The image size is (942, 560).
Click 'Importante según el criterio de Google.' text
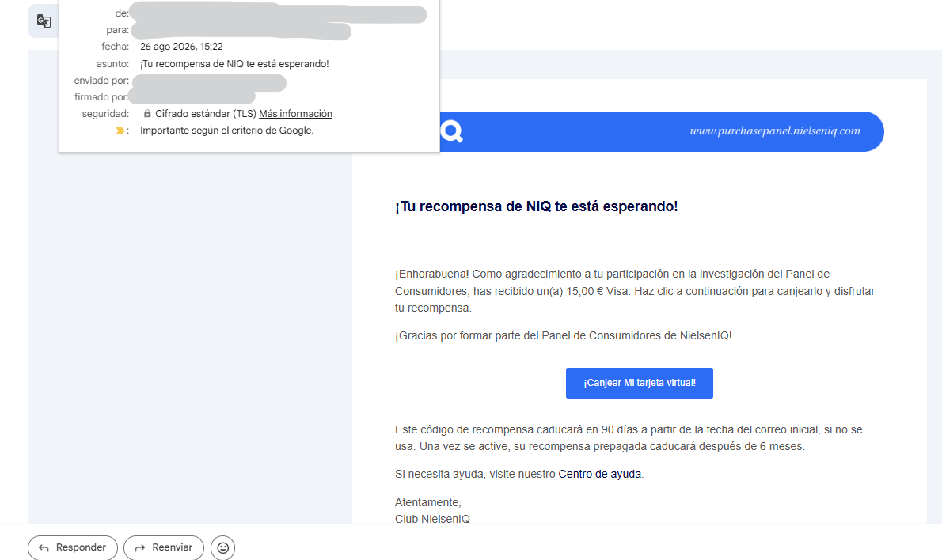pyautogui.click(x=227, y=131)
